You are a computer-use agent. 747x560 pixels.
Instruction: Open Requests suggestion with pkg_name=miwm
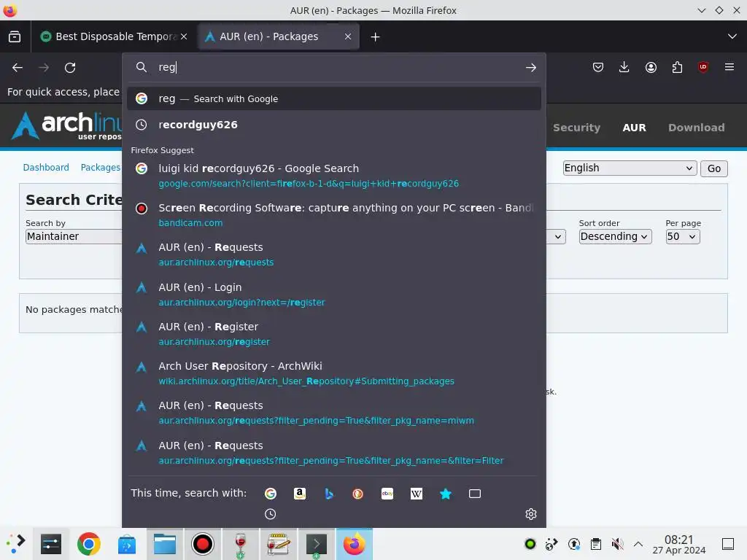pos(334,413)
